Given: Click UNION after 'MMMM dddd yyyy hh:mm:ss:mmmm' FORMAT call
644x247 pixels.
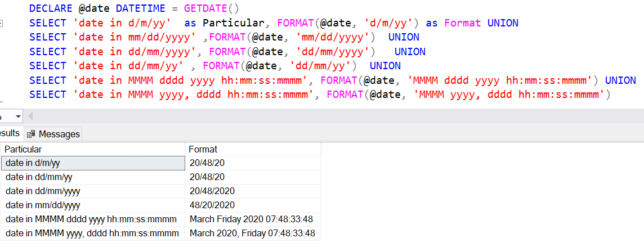Looking at the screenshot, I should pyautogui.click(x=620, y=80).
